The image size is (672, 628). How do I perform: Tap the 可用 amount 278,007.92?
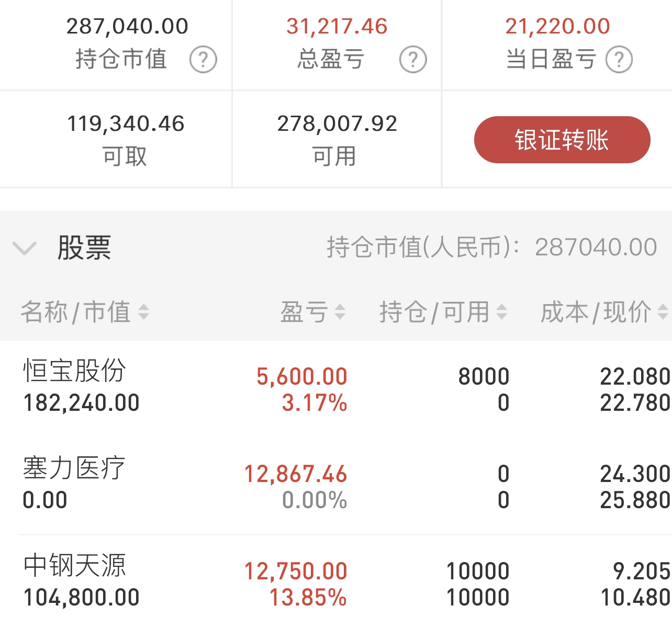337,124
